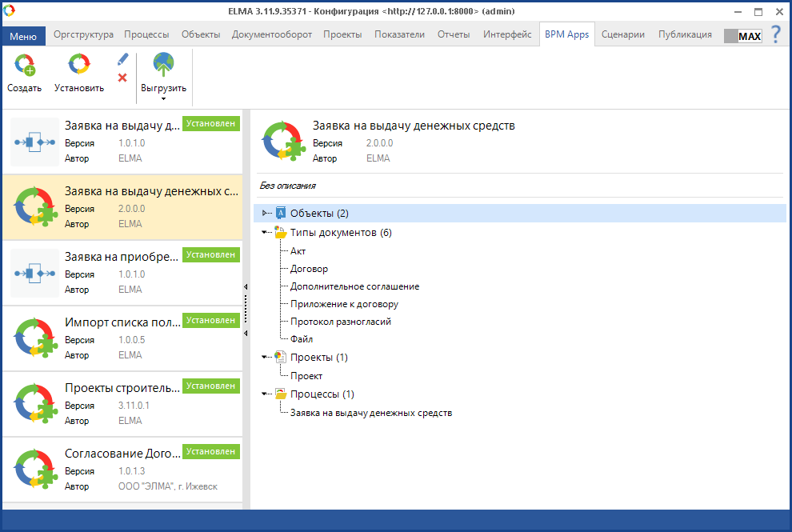792x532 pixels.
Task: Select Дополнительное соглашение in the tree
Action: click(x=354, y=286)
